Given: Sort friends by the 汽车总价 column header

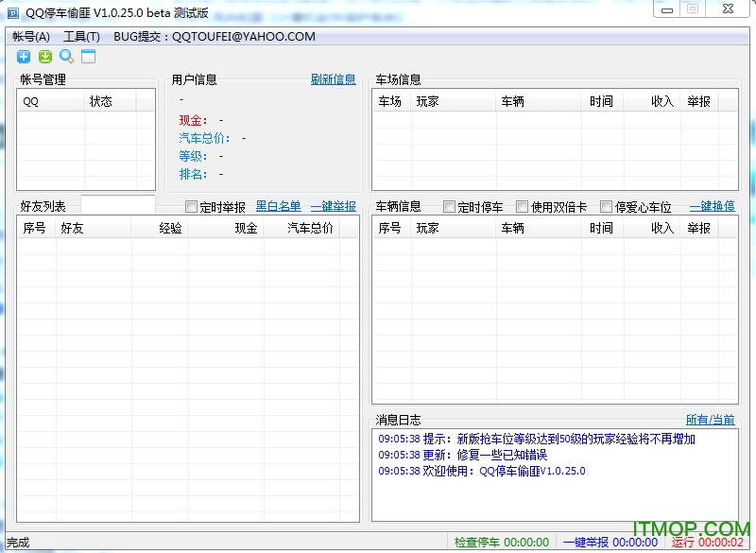Looking at the screenshot, I should 301,229.
